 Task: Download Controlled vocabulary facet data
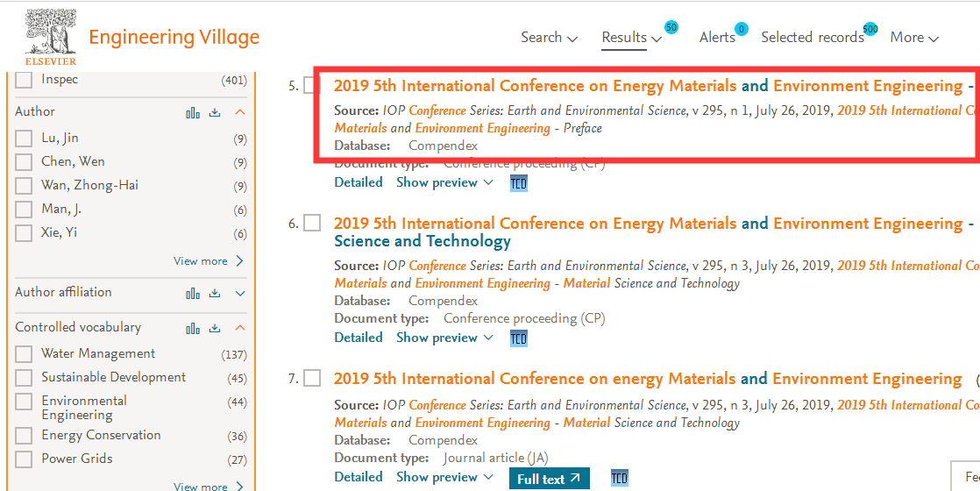(215, 328)
